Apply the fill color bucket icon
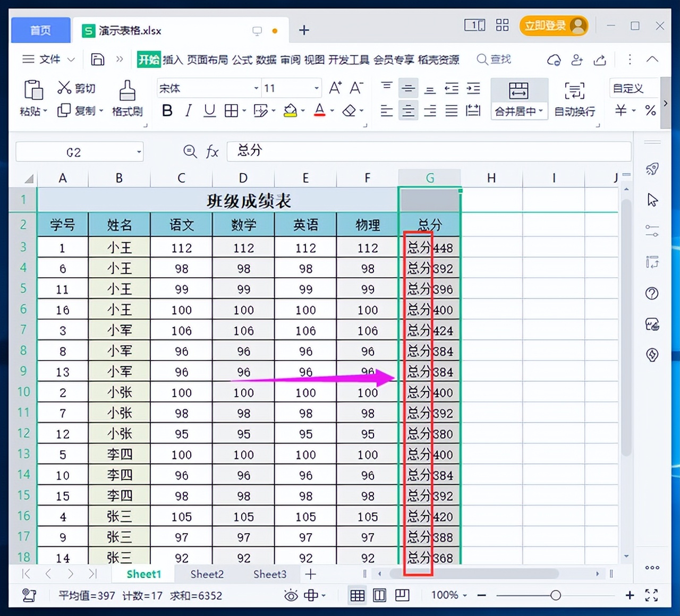 click(x=290, y=110)
